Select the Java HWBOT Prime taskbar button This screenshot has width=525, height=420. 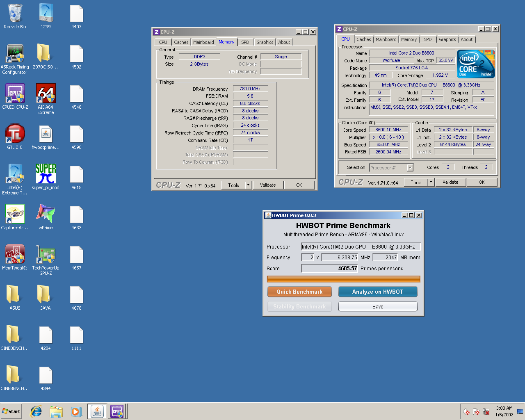(x=97, y=411)
